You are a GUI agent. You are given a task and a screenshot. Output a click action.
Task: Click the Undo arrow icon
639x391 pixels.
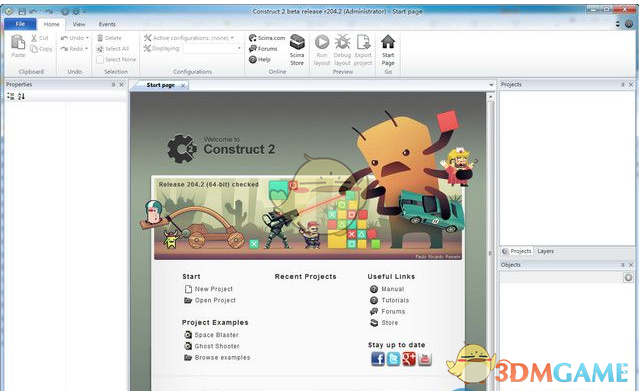click(x=64, y=38)
